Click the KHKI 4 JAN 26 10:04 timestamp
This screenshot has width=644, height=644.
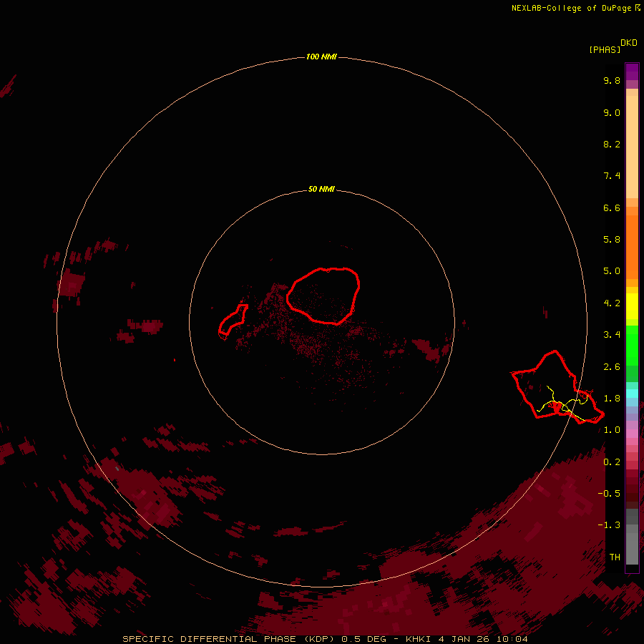click(467, 639)
